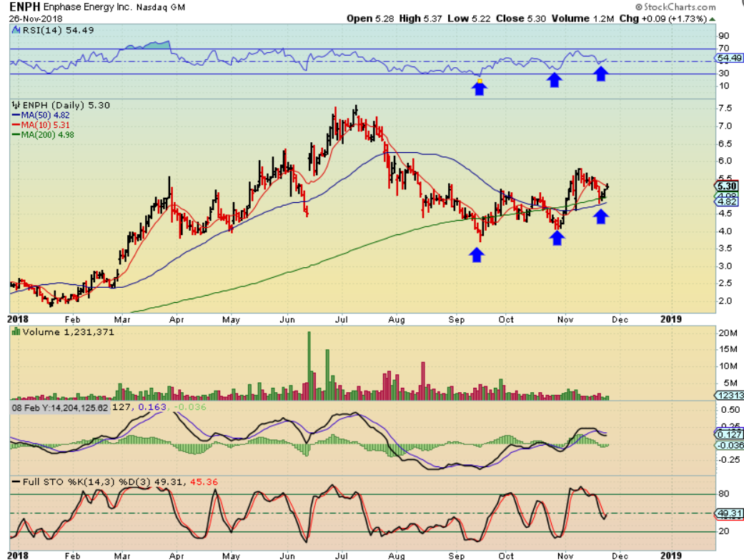Click the MA(10) 5.31 legend entry
This screenshot has height=560, width=744.
pos(41,125)
